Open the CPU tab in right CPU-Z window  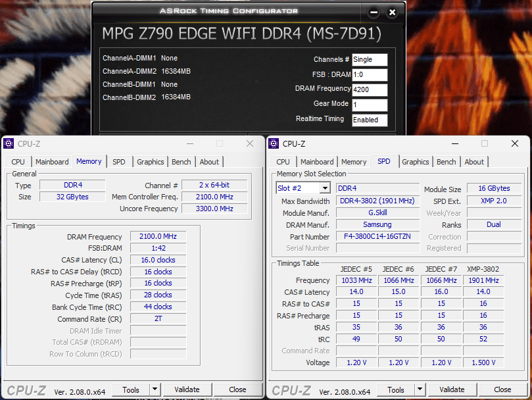[283, 162]
